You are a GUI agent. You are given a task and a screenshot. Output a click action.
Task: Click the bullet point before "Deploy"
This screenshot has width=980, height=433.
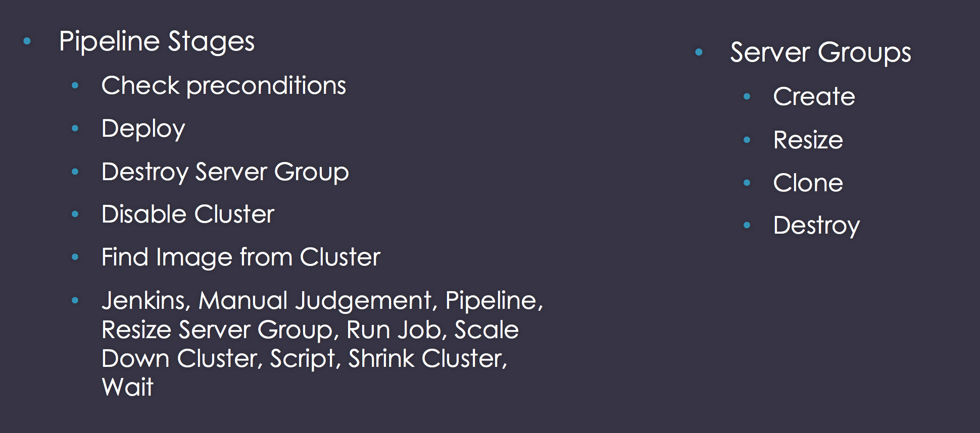(75, 128)
